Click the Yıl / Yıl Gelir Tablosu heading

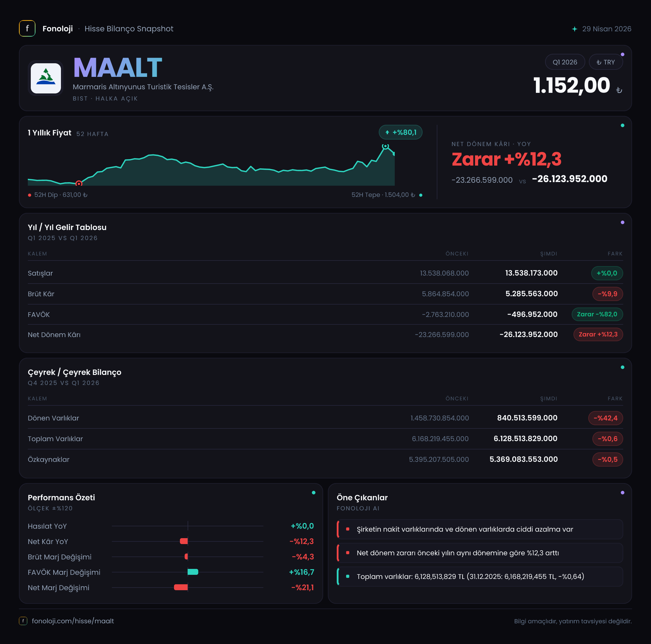[67, 227]
